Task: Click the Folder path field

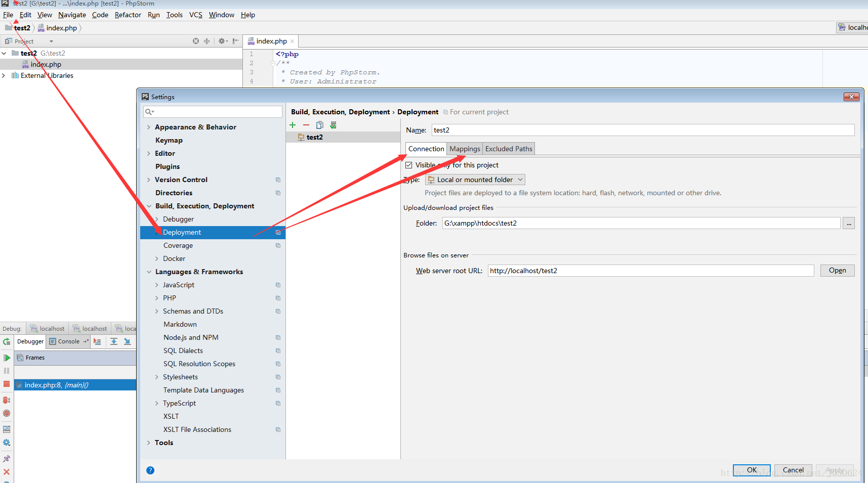Action: (641, 223)
